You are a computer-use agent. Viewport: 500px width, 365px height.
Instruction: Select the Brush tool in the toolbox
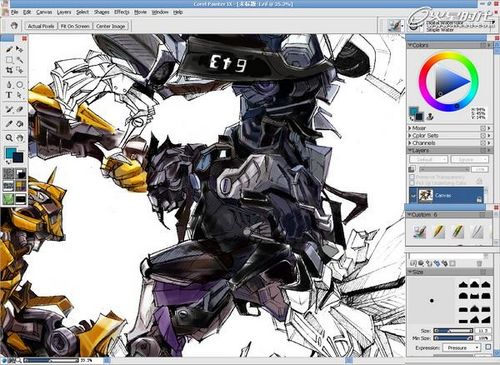click(9, 50)
